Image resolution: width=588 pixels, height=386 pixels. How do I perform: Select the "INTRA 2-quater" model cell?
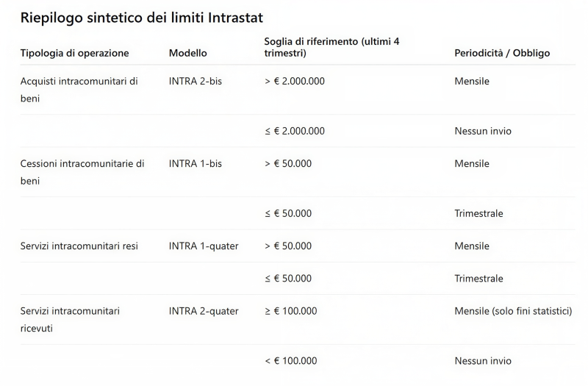tap(204, 311)
